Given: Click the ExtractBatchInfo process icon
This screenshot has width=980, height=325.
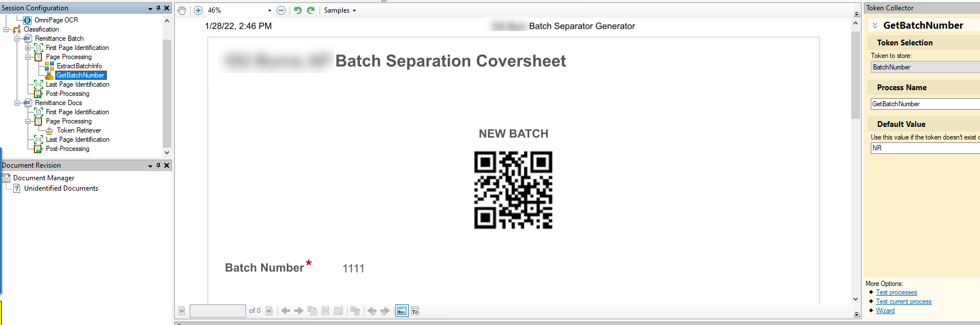Looking at the screenshot, I should click(x=49, y=66).
